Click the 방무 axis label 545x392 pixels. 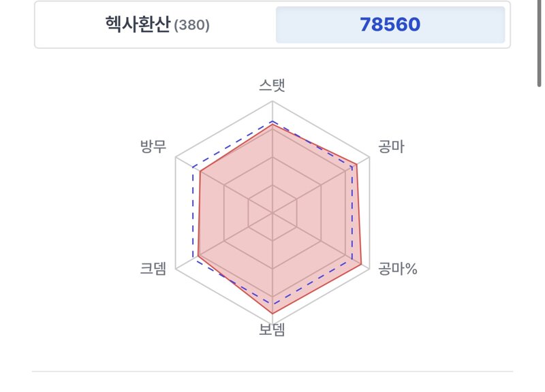(x=153, y=146)
